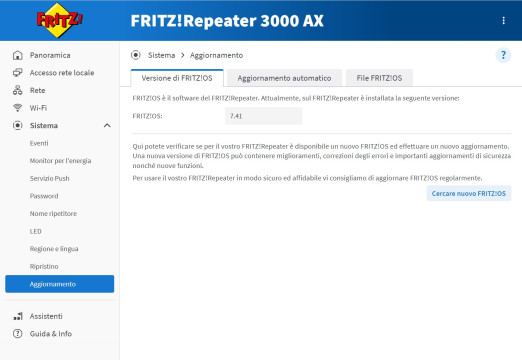
Task: Open Nome ripetitore settings
Action: (53, 214)
